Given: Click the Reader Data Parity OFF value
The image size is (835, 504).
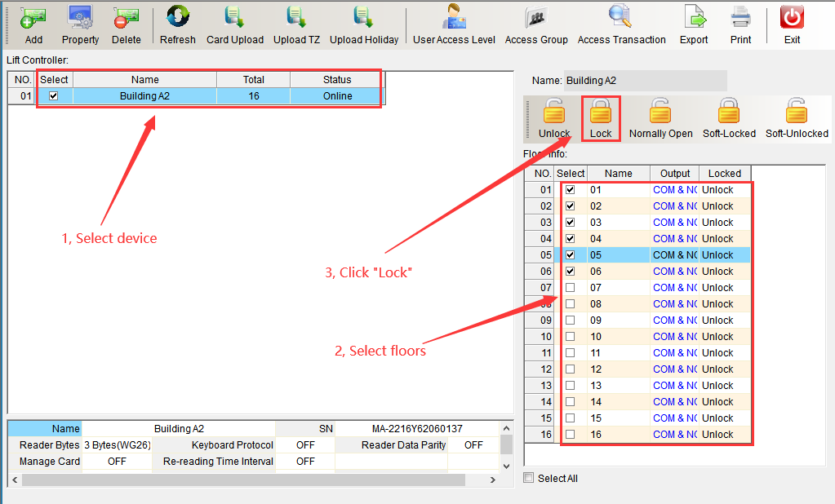Looking at the screenshot, I should tap(473, 445).
